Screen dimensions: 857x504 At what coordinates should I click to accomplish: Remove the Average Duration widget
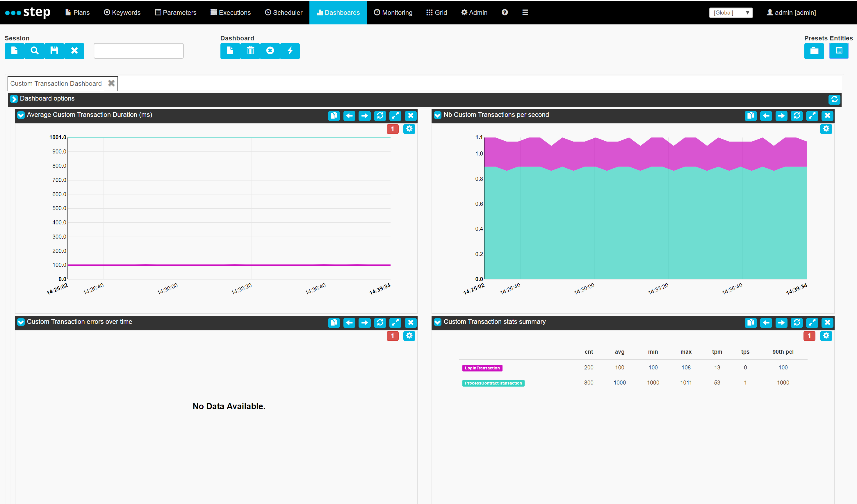click(411, 116)
